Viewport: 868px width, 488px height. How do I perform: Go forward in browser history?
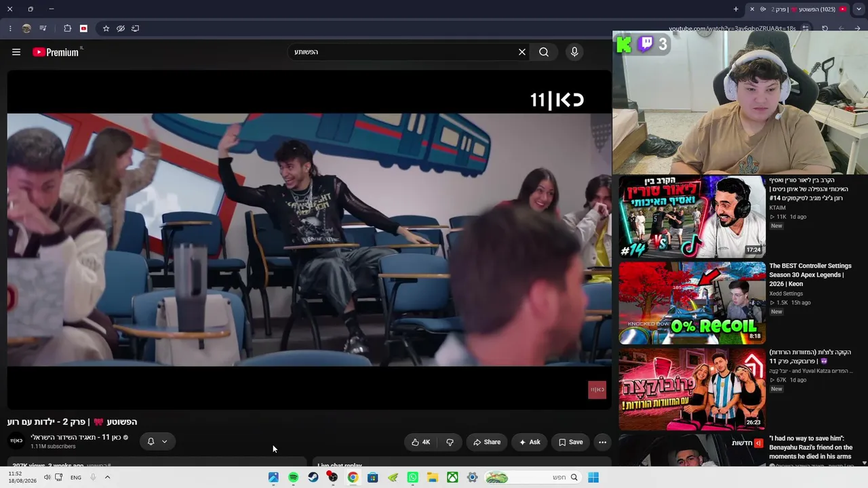pos(842,28)
